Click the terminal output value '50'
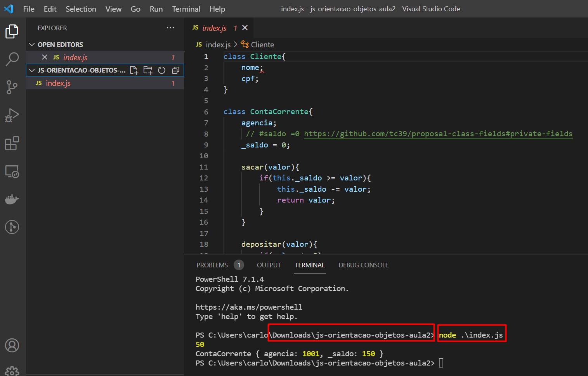The height and width of the screenshot is (376, 588). point(200,344)
